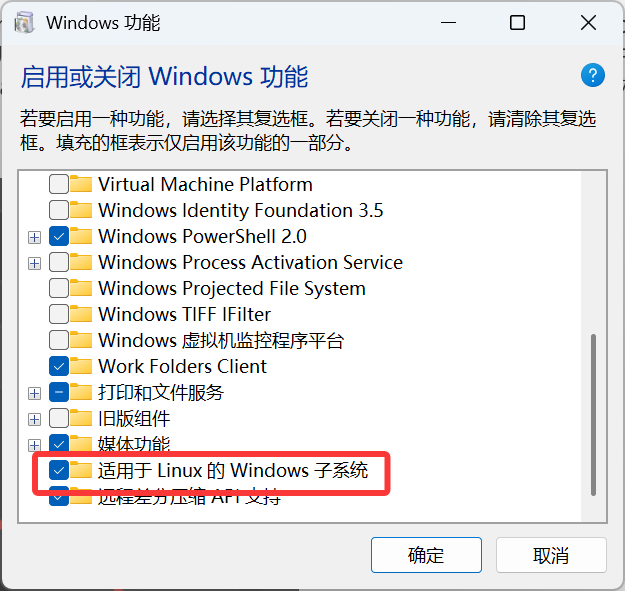Viewport: 625px width, 591px height.
Task: Click the Windows PowerShell 2.0 folder icon
Action: pos(81,236)
